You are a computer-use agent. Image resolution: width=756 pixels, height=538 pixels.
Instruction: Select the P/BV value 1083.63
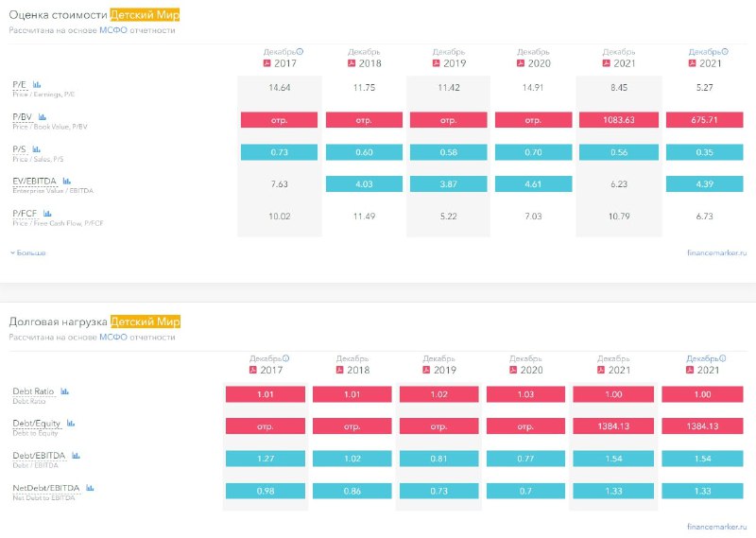click(x=619, y=120)
